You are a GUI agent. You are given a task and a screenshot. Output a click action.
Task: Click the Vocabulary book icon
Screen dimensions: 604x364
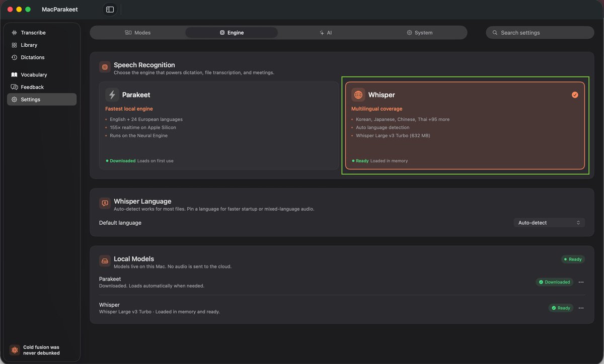(14, 74)
